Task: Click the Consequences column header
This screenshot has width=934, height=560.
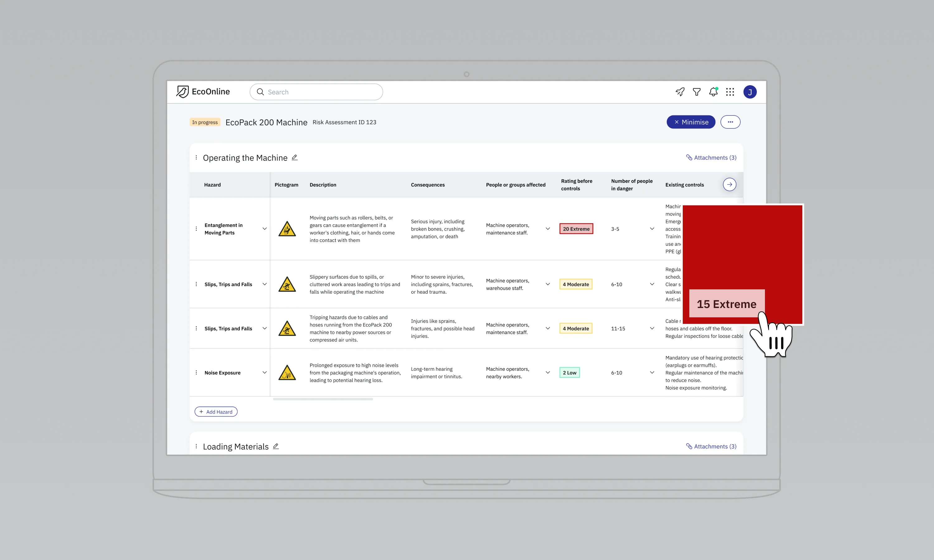Action: [427, 184]
